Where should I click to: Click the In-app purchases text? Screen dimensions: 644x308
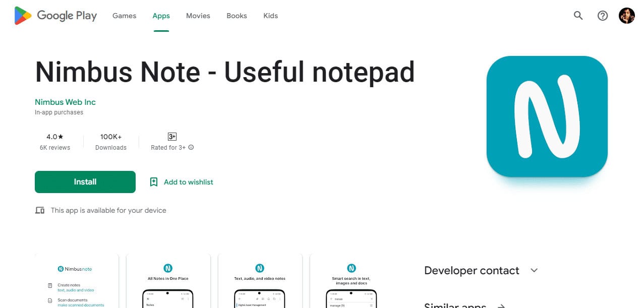tap(59, 112)
